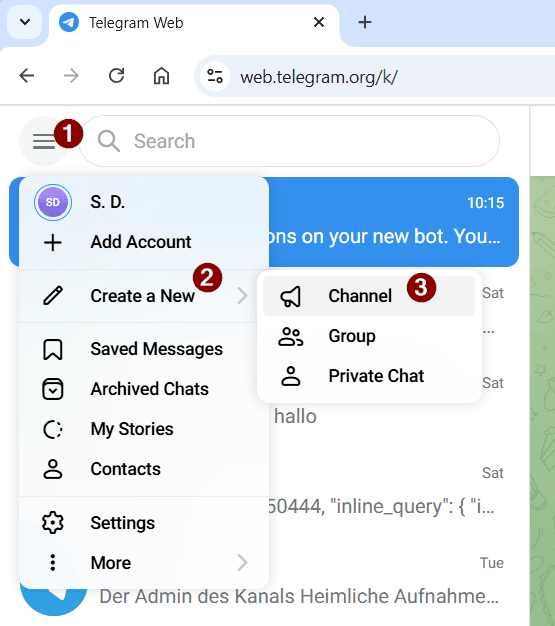The image size is (555, 626).
Task: Open the hamburger main menu
Action: [x=44, y=141]
